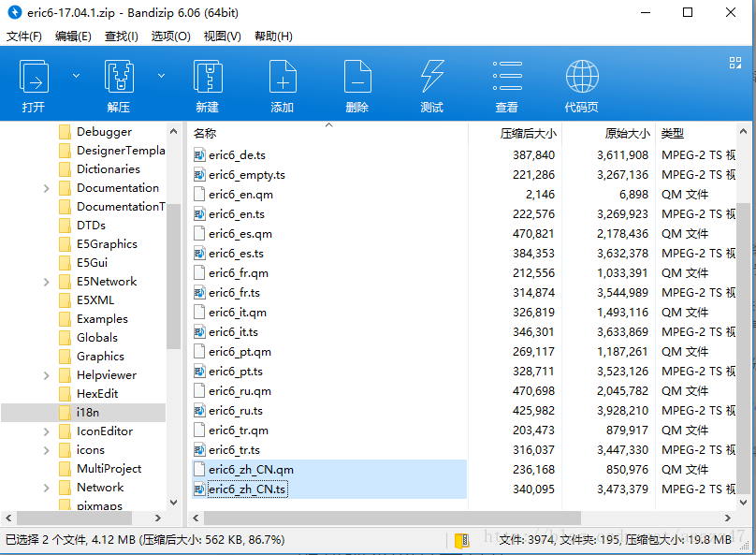Open the Code page (代码页) globe icon
Image resolution: width=756 pixels, height=555 pixels.
pyautogui.click(x=581, y=77)
